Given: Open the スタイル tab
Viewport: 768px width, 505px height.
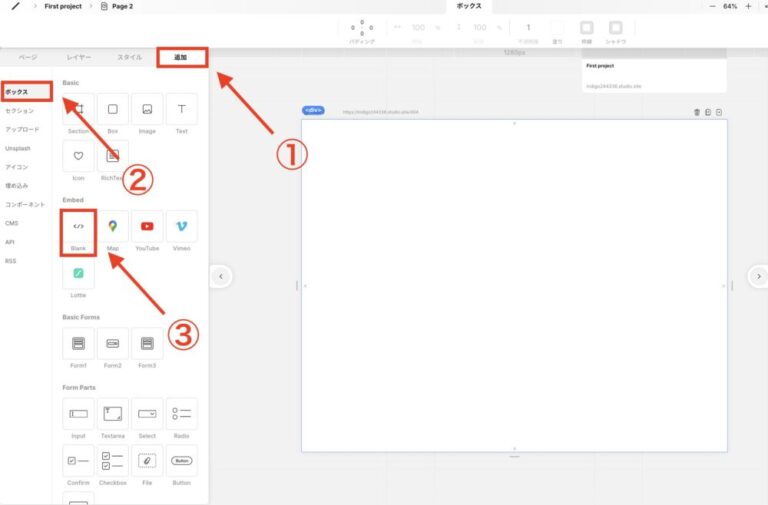Looking at the screenshot, I should point(129,58).
